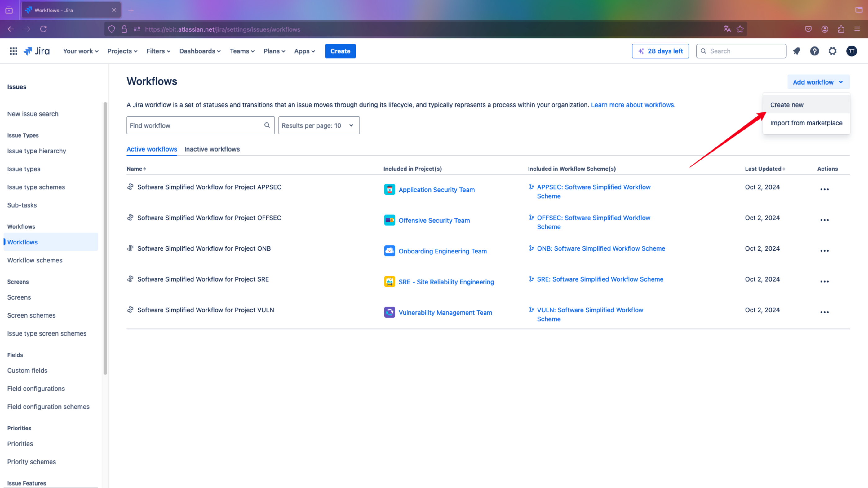868x488 pixels.
Task: Sort workflows by Name column
Action: (x=136, y=169)
